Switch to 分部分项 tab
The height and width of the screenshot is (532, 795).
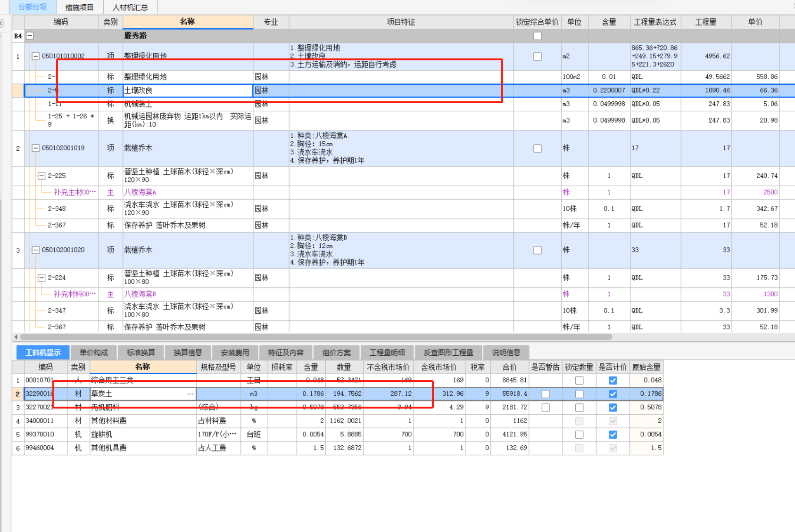[x=33, y=7]
